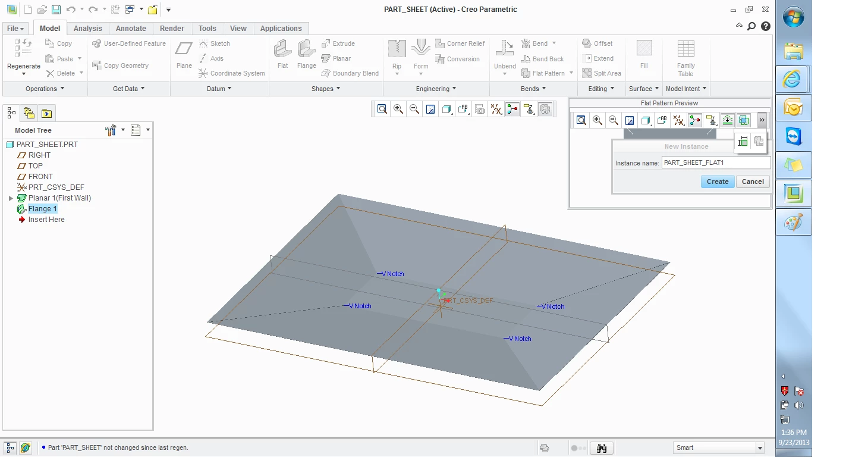This screenshot has height=457, width=868.
Task: Click Refit icon in main graphics toolbar
Action: [382, 109]
